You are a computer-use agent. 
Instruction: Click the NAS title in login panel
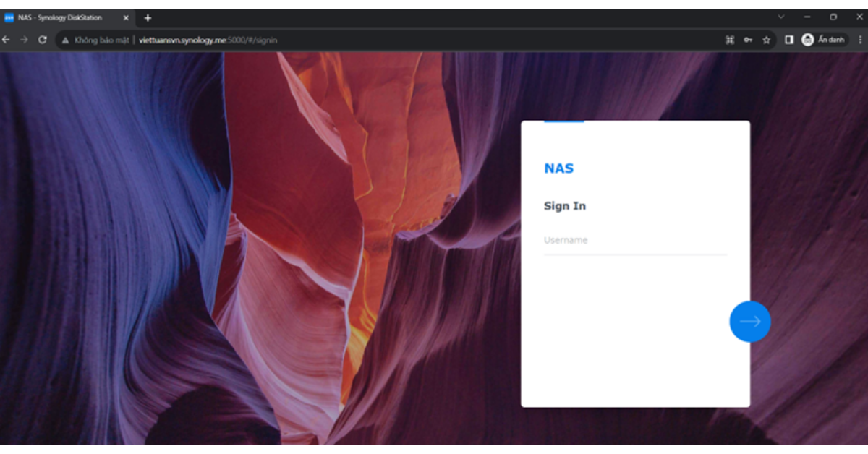click(x=558, y=168)
